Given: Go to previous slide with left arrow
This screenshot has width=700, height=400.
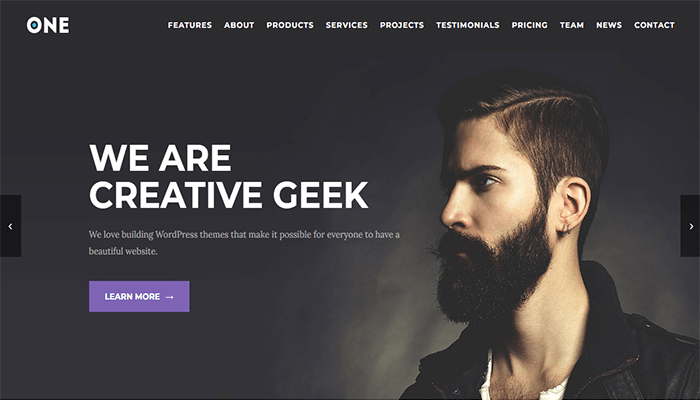Looking at the screenshot, I should click(x=10, y=226).
